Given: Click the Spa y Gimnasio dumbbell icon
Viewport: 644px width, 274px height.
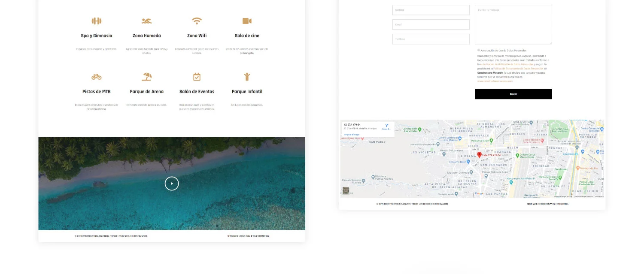Looking at the screenshot, I should point(96,21).
